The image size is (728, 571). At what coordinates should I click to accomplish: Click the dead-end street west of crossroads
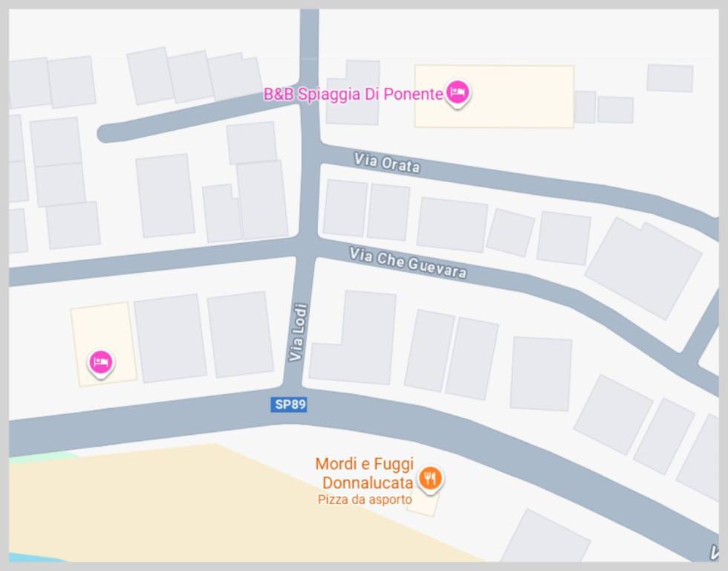(x=195, y=116)
